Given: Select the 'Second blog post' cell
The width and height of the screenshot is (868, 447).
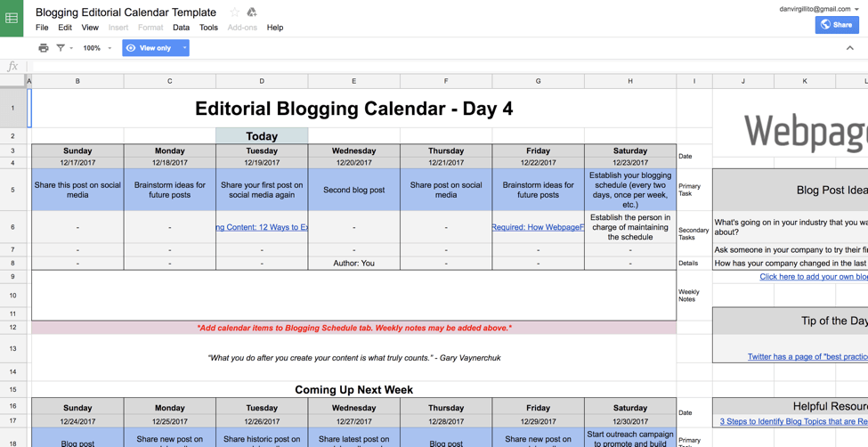Looking at the screenshot, I should (x=353, y=190).
